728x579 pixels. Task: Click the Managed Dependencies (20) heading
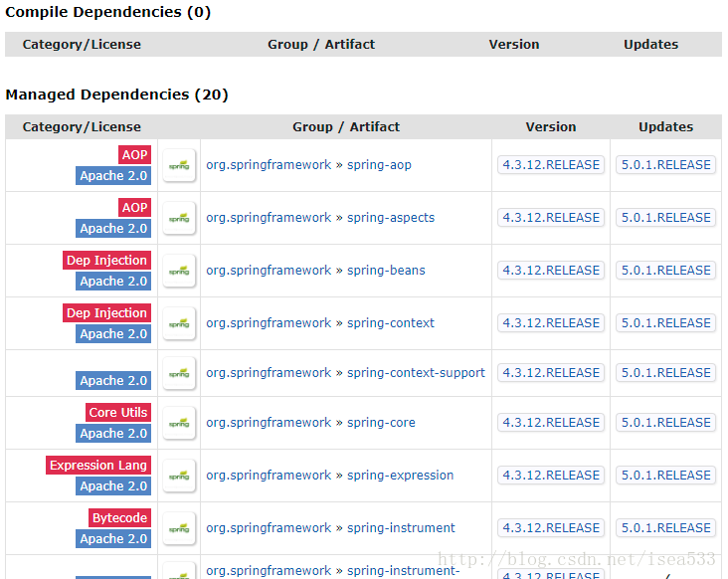point(117,95)
